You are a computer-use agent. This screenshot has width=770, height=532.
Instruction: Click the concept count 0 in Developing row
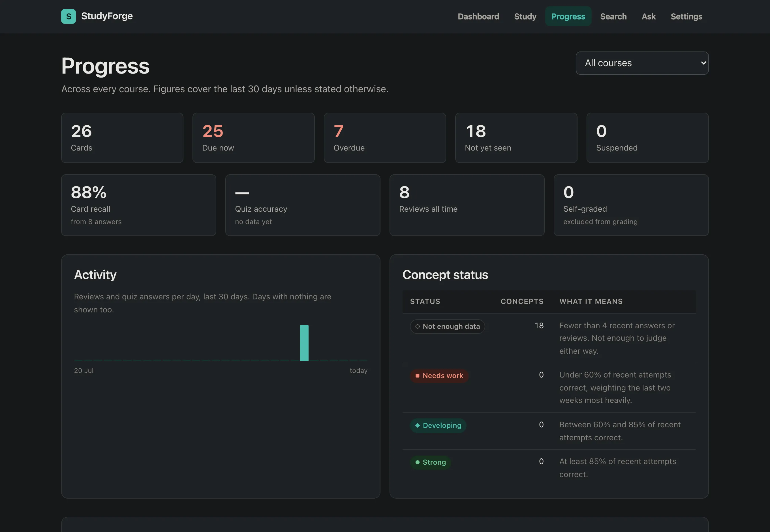pyautogui.click(x=541, y=424)
